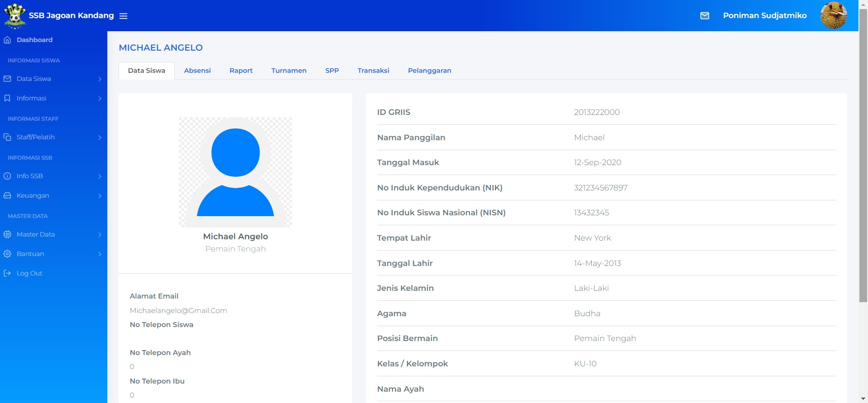868x403 pixels.
Task: View the Turnamen tab
Action: point(289,71)
